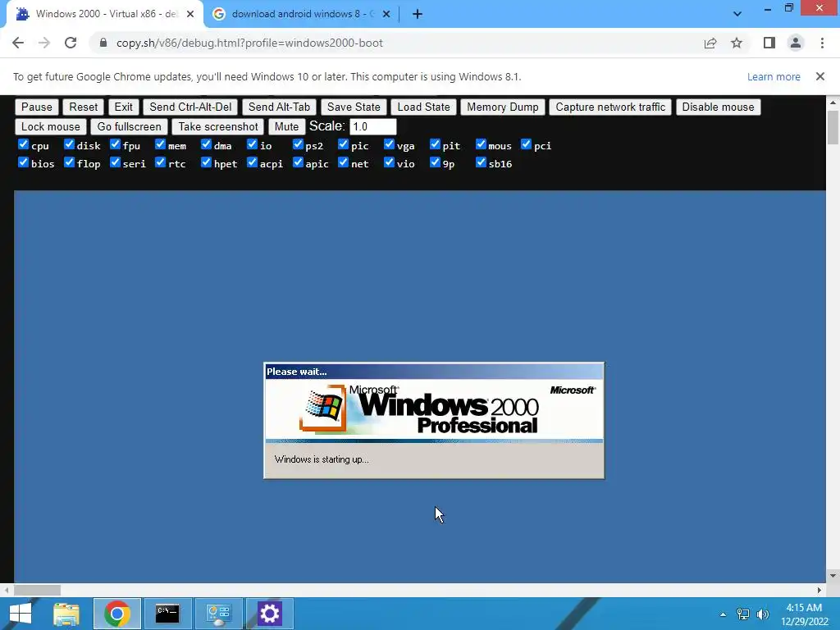
Task: Uncheck the net checkbox
Action: [344, 162]
